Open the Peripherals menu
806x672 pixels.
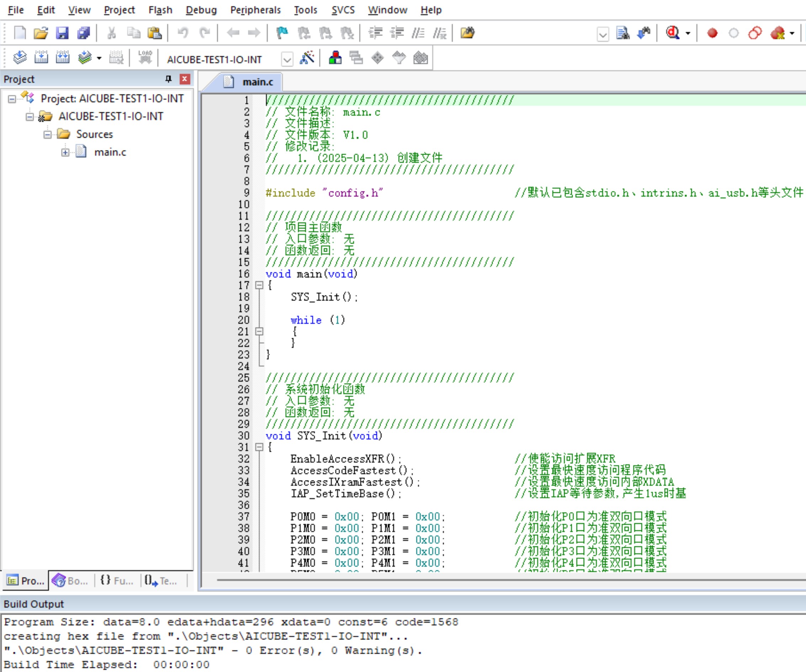[x=255, y=10]
